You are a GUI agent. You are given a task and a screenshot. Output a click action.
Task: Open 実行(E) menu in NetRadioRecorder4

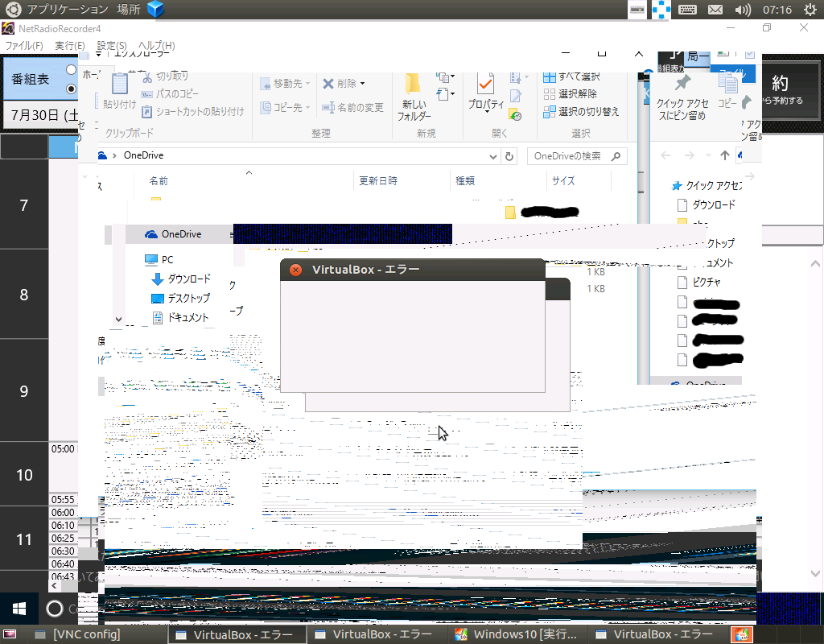[x=70, y=46]
